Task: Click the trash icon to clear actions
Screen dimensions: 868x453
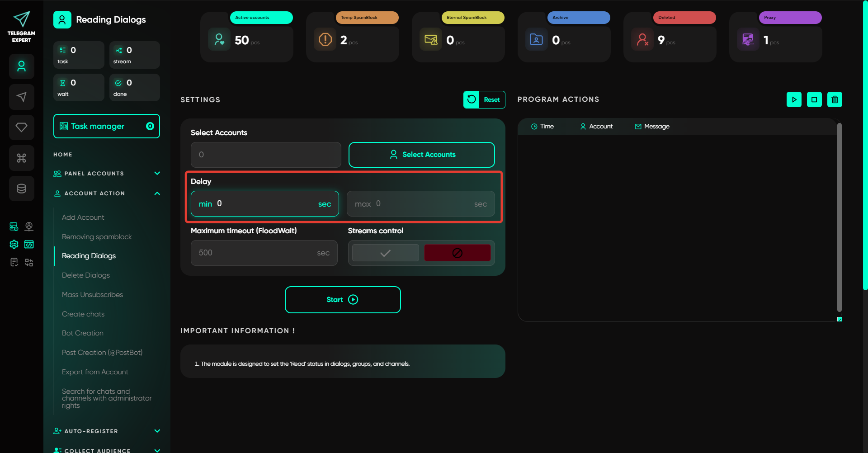Action: pos(835,99)
